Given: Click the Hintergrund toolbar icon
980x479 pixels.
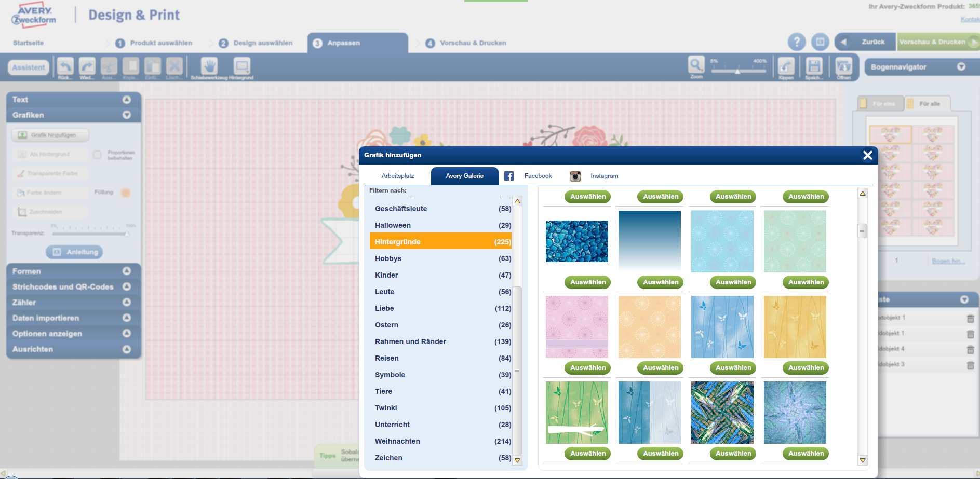Looking at the screenshot, I should tap(241, 66).
